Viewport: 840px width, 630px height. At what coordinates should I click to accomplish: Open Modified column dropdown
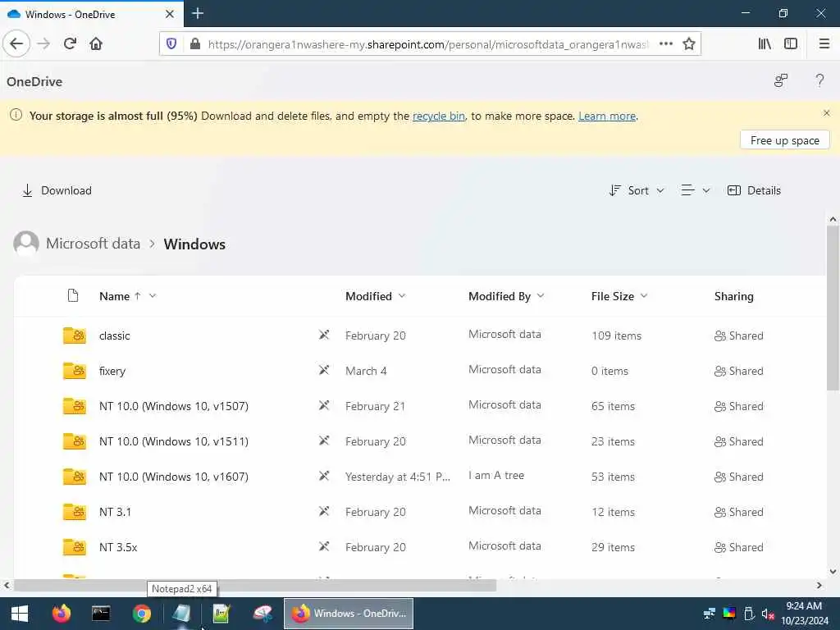coord(402,295)
